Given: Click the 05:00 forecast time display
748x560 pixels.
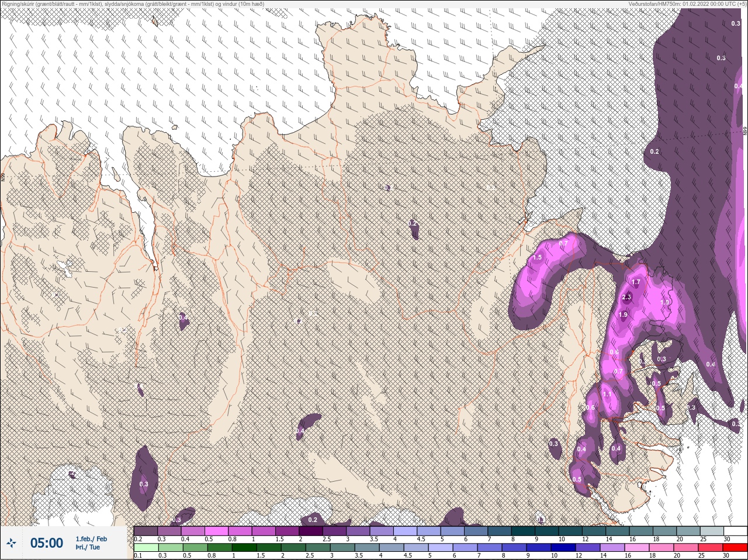Looking at the screenshot, I should coord(47,543).
